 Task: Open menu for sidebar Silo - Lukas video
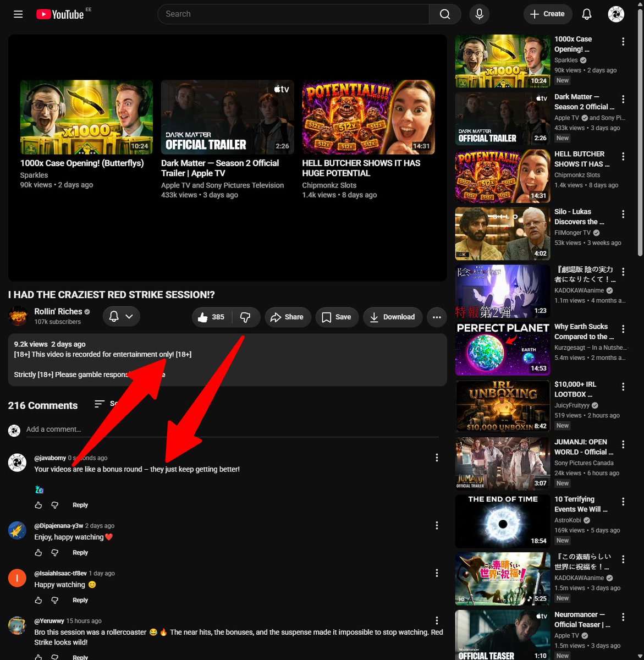[623, 215]
